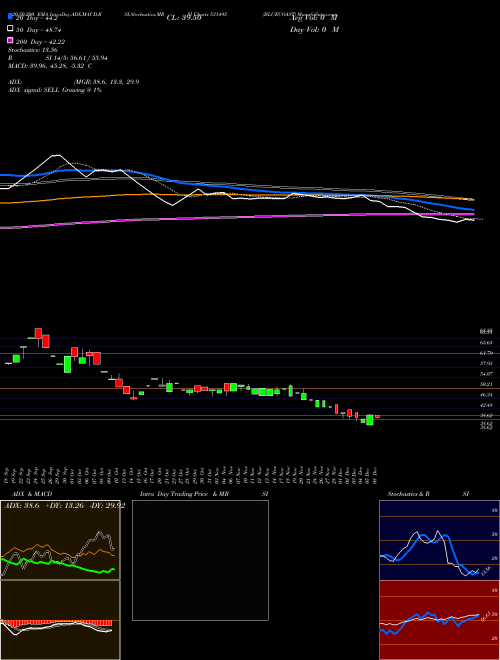The image size is (500, 660).
Task: Click inside the ADX indicator chart
Action: pyautogui.click(x=60, y=540)
